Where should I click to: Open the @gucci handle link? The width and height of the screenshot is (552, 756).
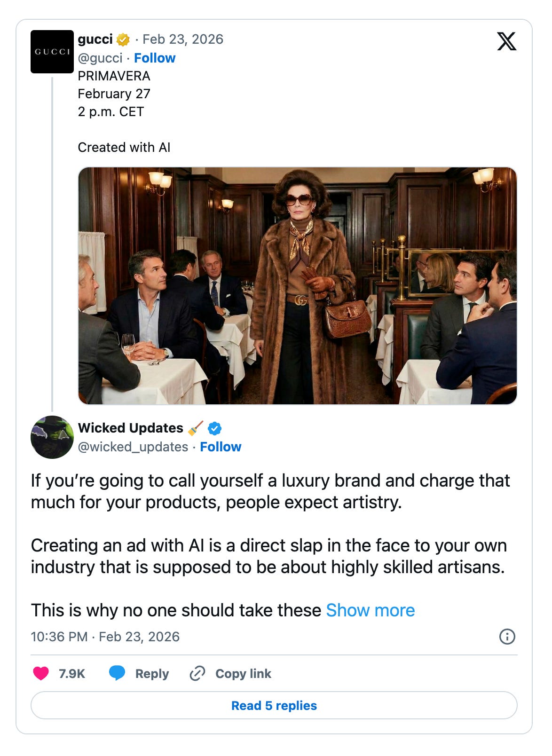(x=100, y=58)
